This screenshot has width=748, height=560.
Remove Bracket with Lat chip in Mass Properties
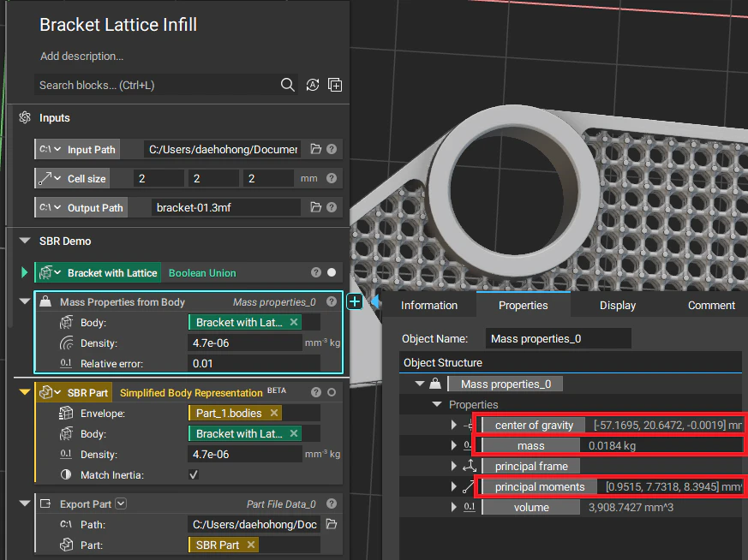click(294, 322)
